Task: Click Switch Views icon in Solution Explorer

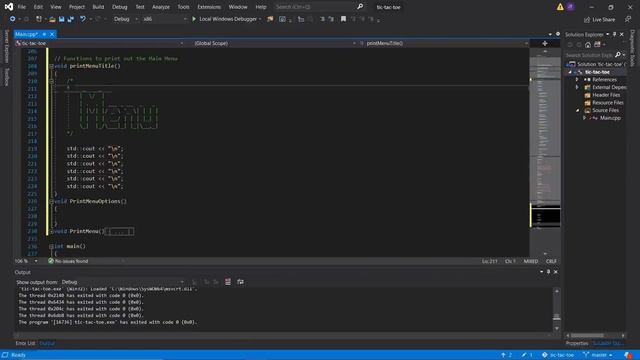Action: (597, 44)
